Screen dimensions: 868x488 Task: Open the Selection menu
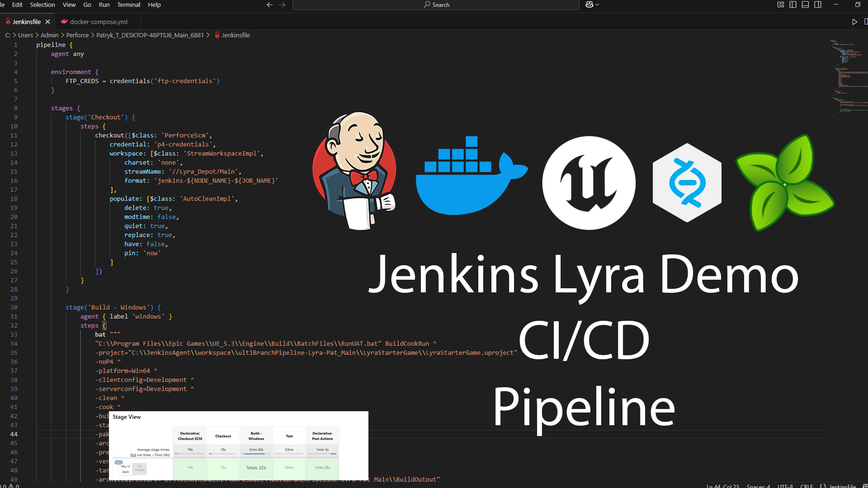point(42,5)
